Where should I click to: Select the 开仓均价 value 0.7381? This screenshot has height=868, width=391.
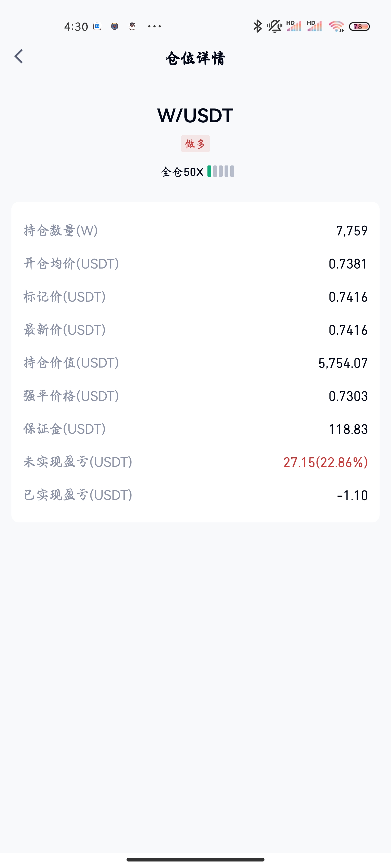click(x=348, y=264)
